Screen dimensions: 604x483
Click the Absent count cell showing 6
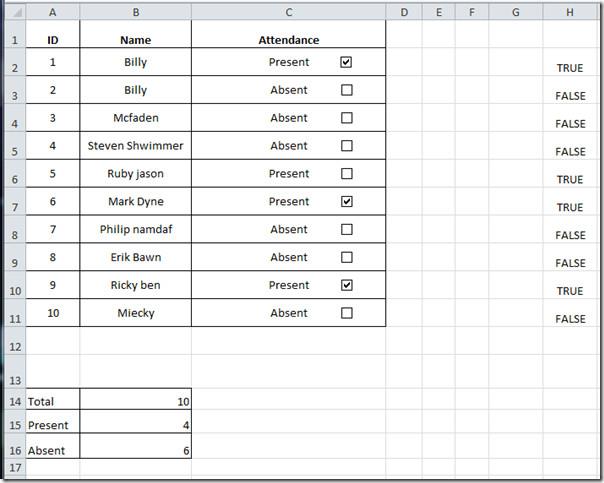click(x=135, y=450)
